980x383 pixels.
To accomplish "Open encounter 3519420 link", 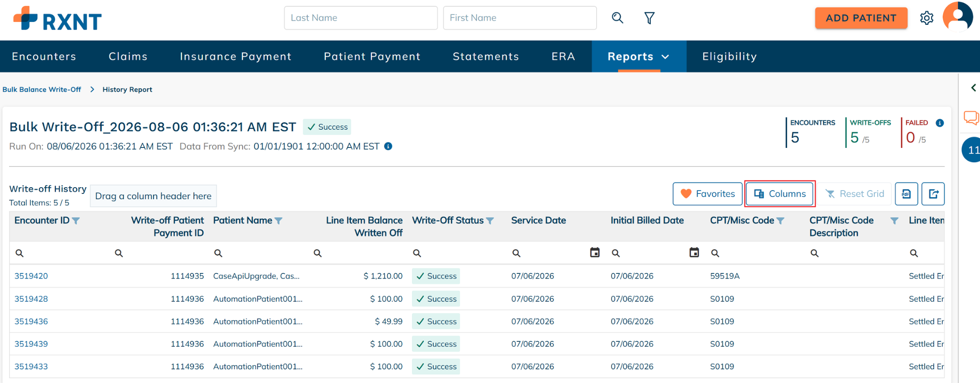I will (x=31, y=276).
